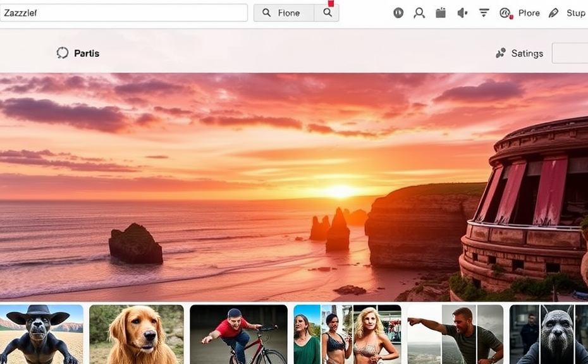
Task: Open the golden retriever dog thumbnail
Action: [x=137, y=334]
